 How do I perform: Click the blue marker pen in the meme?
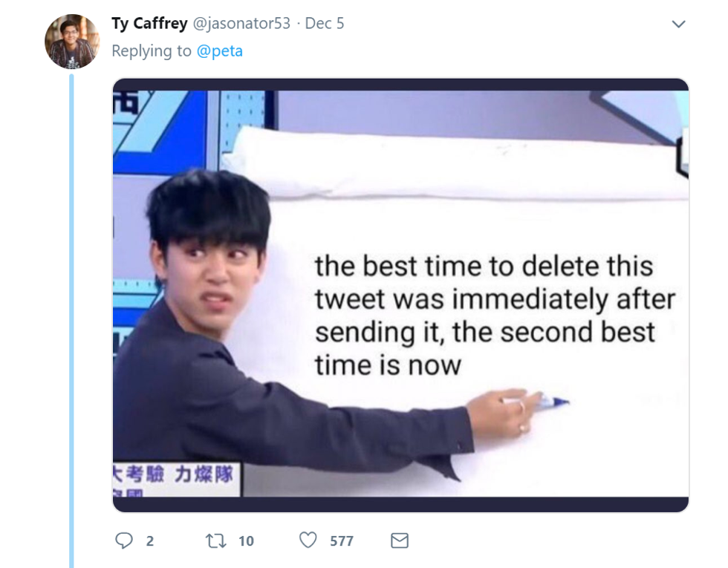coord(553,402)
